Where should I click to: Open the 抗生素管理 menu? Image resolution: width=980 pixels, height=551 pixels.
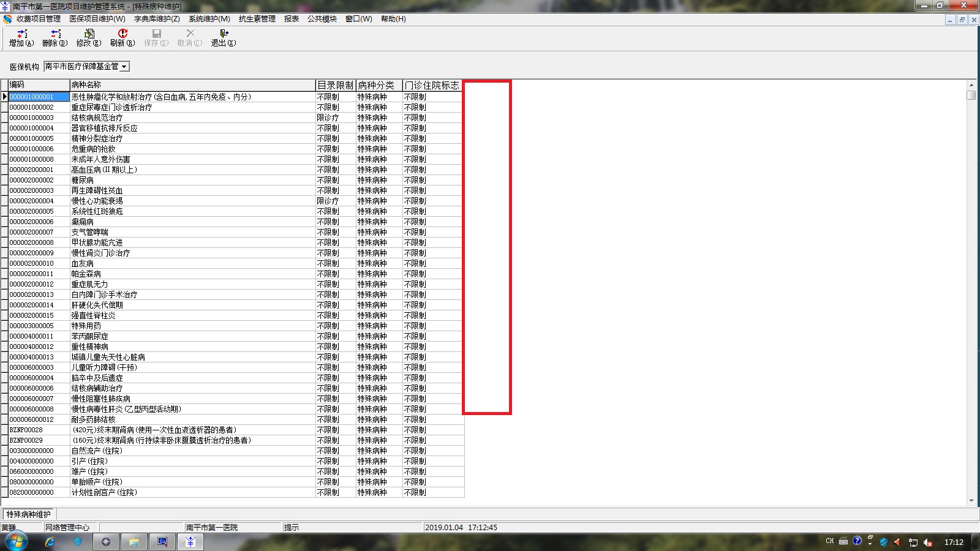pos(257,19)
